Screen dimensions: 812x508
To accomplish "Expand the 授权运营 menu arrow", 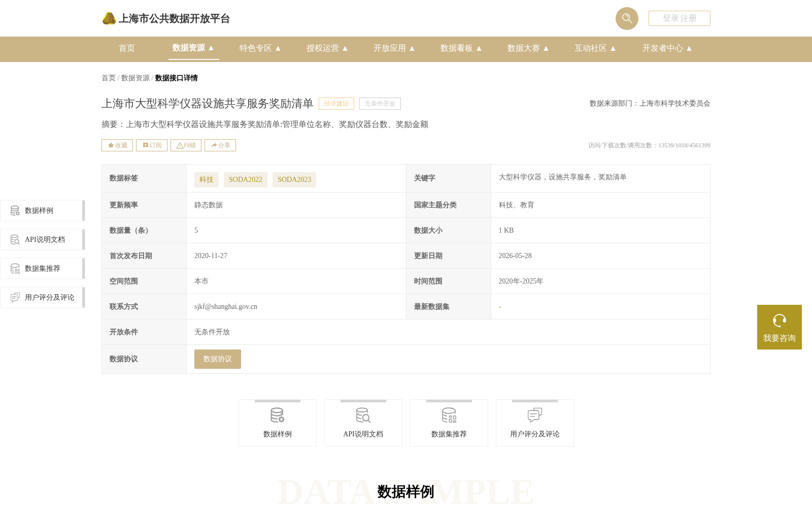I will (x=345, y=48).
